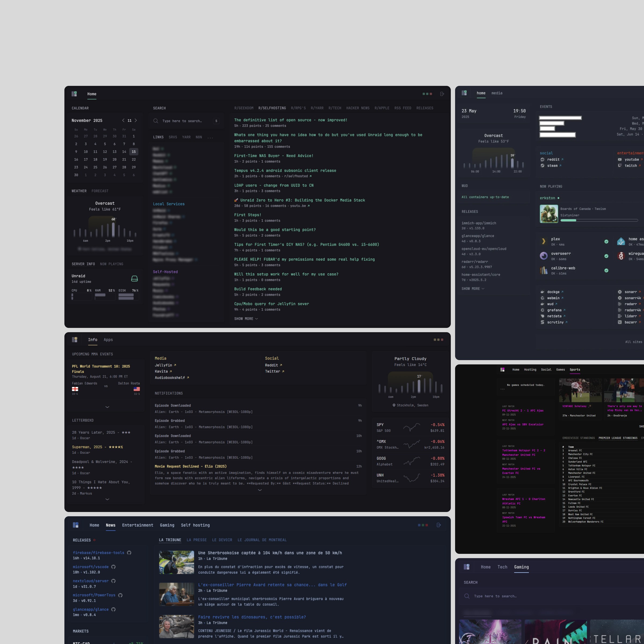The width and height of the screenshot is (644, 644).
Task: Open the Entertainment page tab
Action: [137, 525]
